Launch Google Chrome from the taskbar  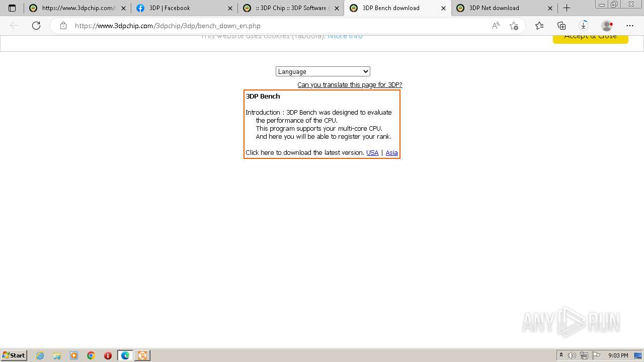click(x=91, y=355)
